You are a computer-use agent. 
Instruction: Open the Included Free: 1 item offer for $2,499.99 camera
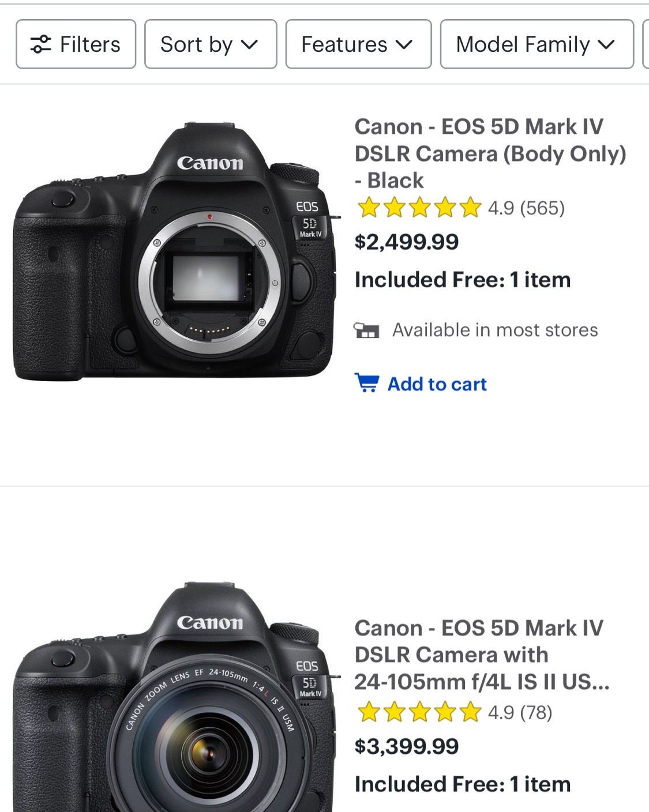462,280
